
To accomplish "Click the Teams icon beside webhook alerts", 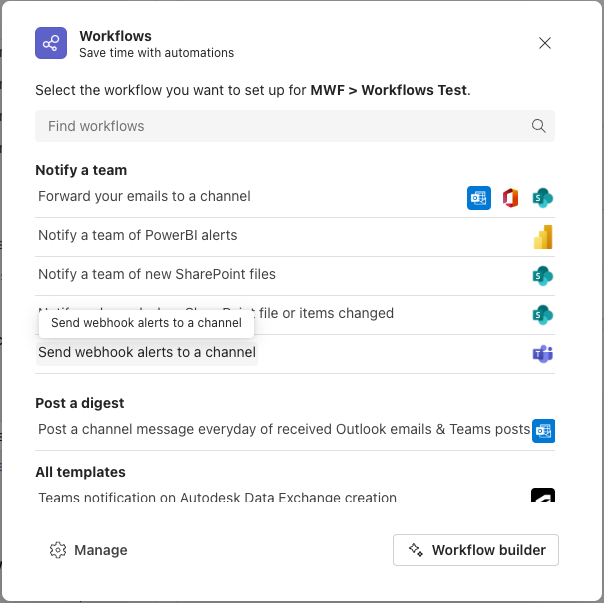I will click(543, 354).
